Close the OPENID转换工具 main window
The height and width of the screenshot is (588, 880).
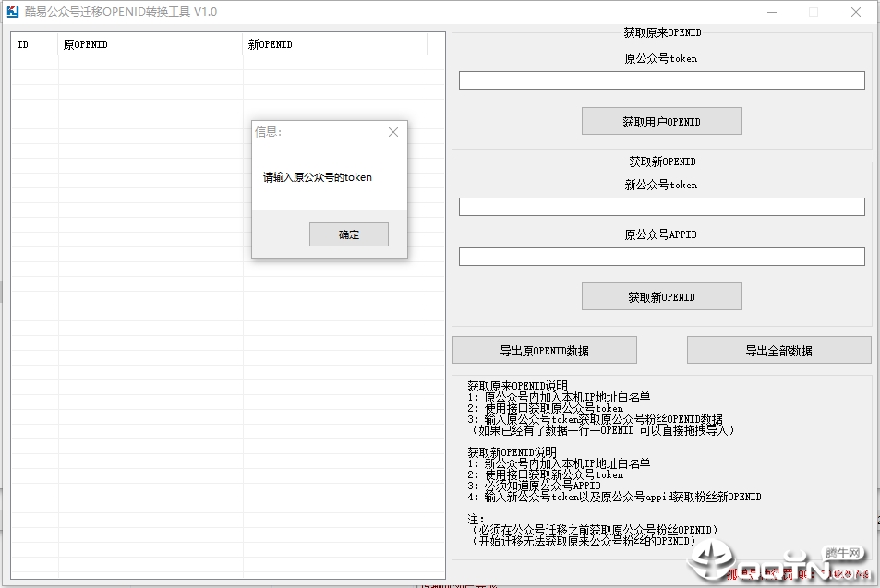pyautogui.click(x=856, y=12)
